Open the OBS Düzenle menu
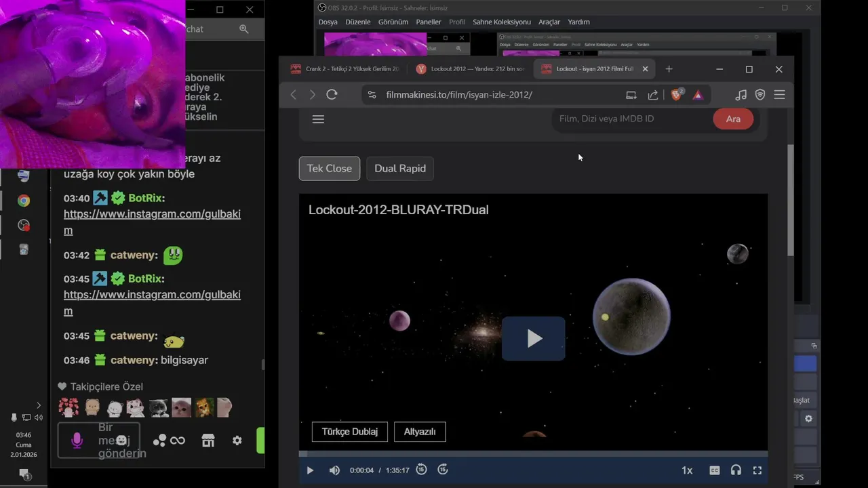The image size is (868, 488). click(x=358, y=22)
